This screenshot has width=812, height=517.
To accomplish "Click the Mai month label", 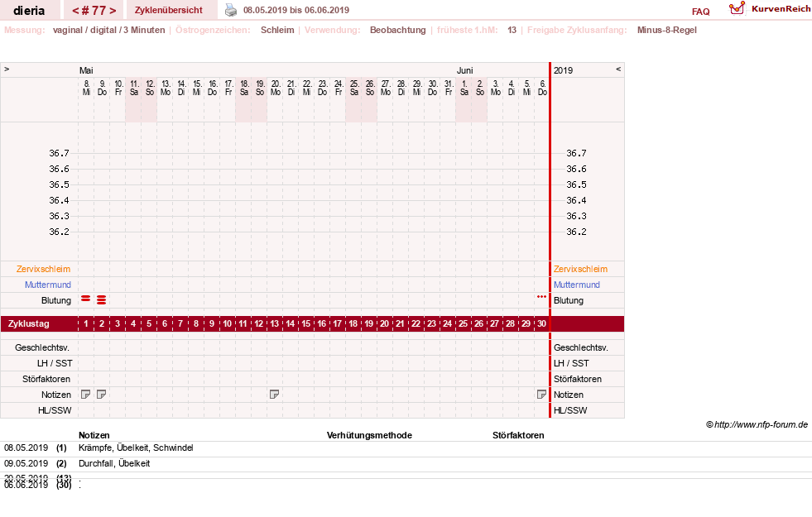I will [x=86, y=70].
